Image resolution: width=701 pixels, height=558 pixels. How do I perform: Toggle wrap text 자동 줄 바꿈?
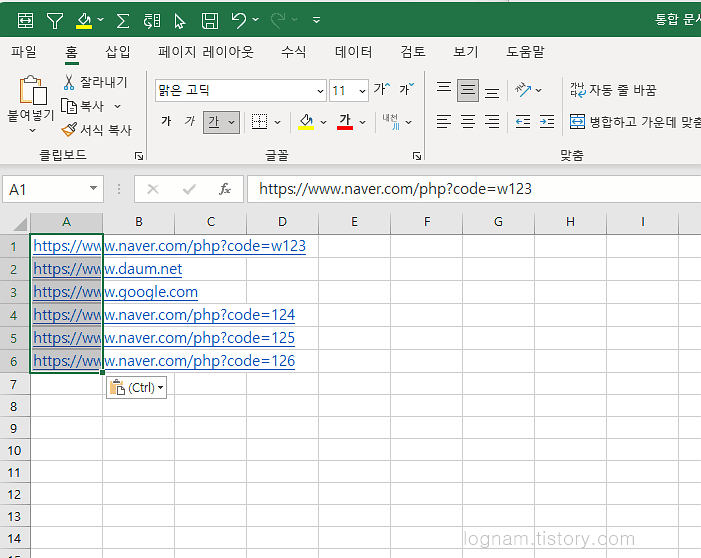click(x=613, y=90)
